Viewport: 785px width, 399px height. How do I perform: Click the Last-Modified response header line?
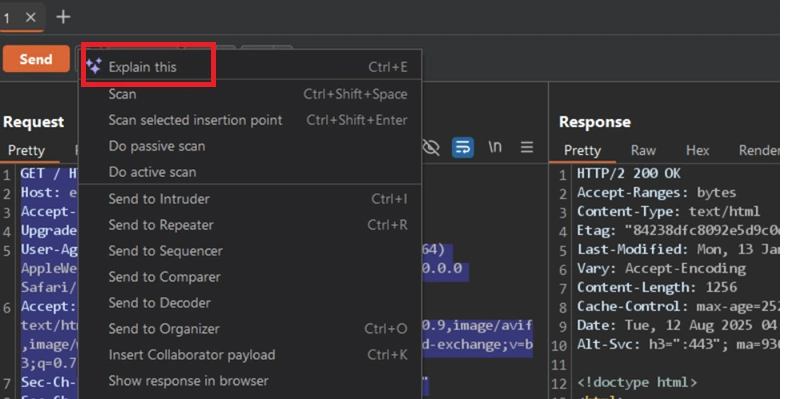678,249
